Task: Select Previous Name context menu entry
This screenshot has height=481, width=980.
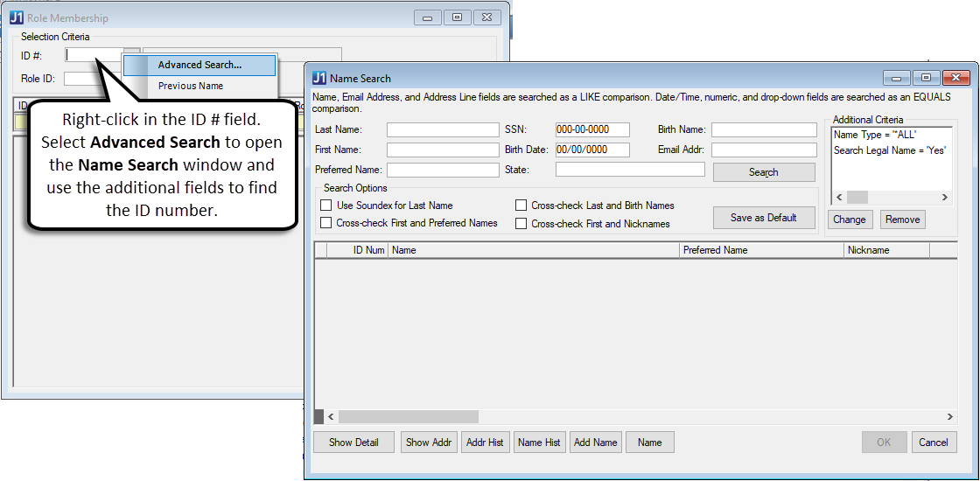Action: pos(191,87)
